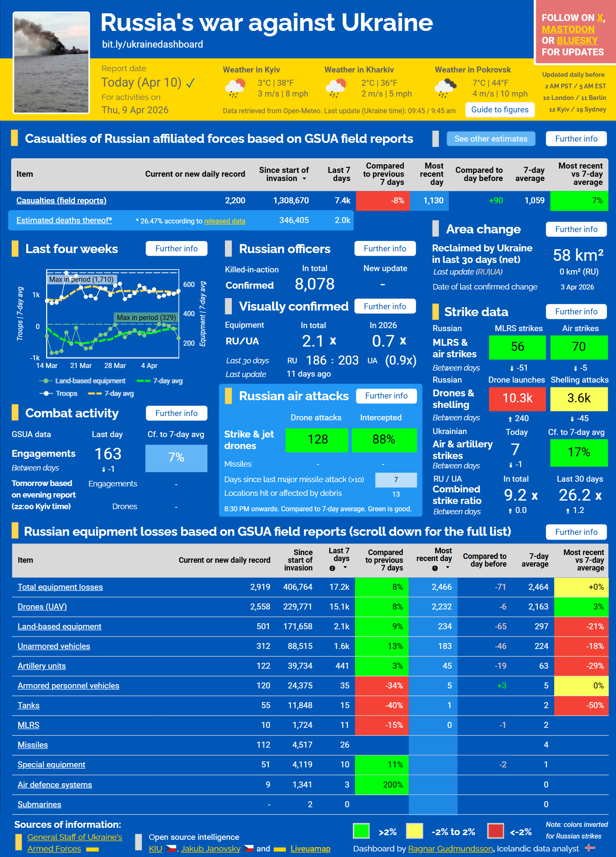Open the Guide to figures page
The width and height of the screenshot is (616, 857).
[500, 110]
